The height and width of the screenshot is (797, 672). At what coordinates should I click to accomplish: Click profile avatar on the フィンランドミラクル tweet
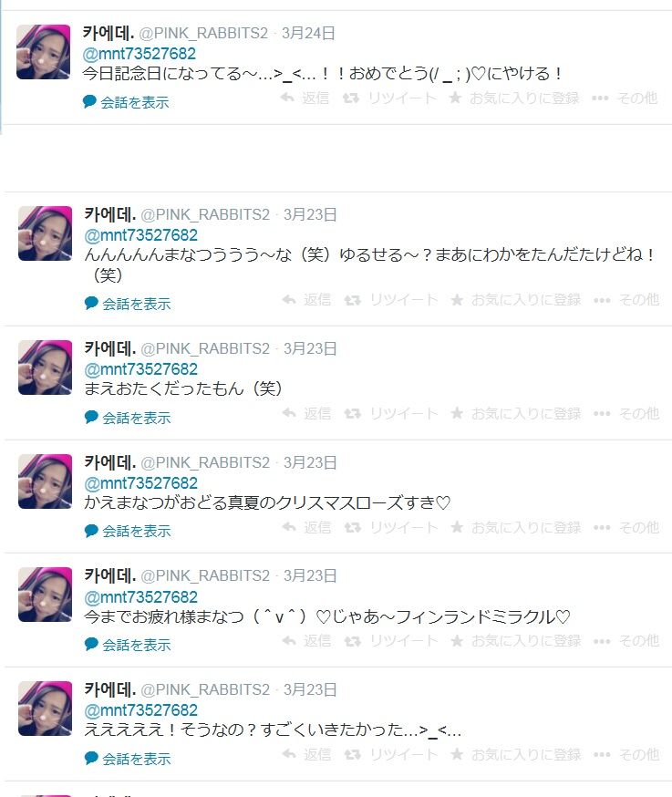pos(46,595)
